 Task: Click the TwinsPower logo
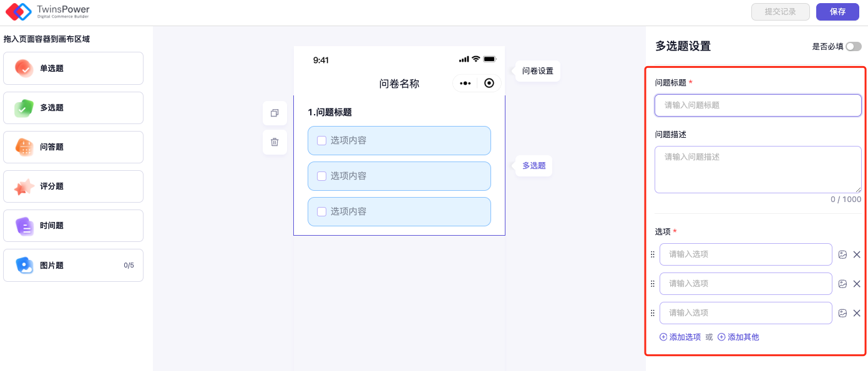(48, 12)
